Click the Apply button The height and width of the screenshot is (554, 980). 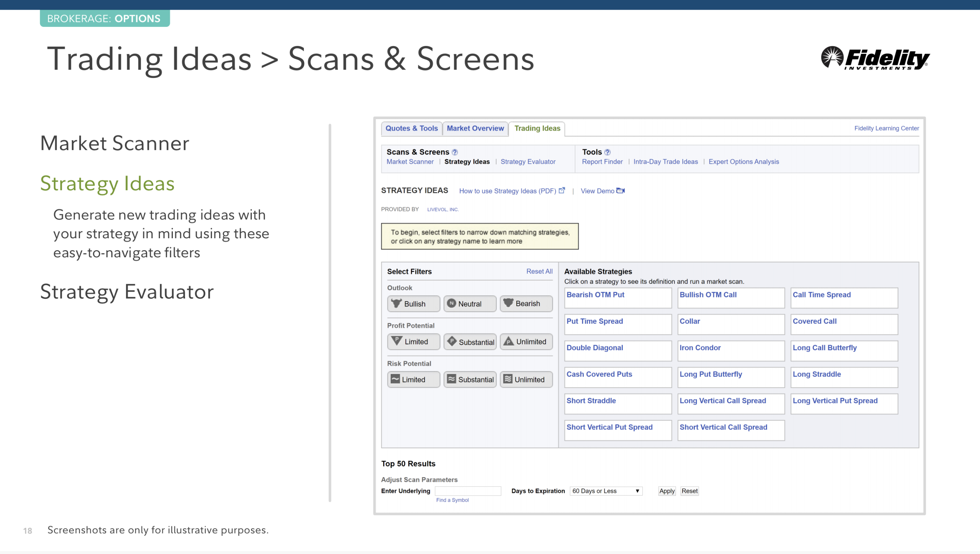pos(667,491)
